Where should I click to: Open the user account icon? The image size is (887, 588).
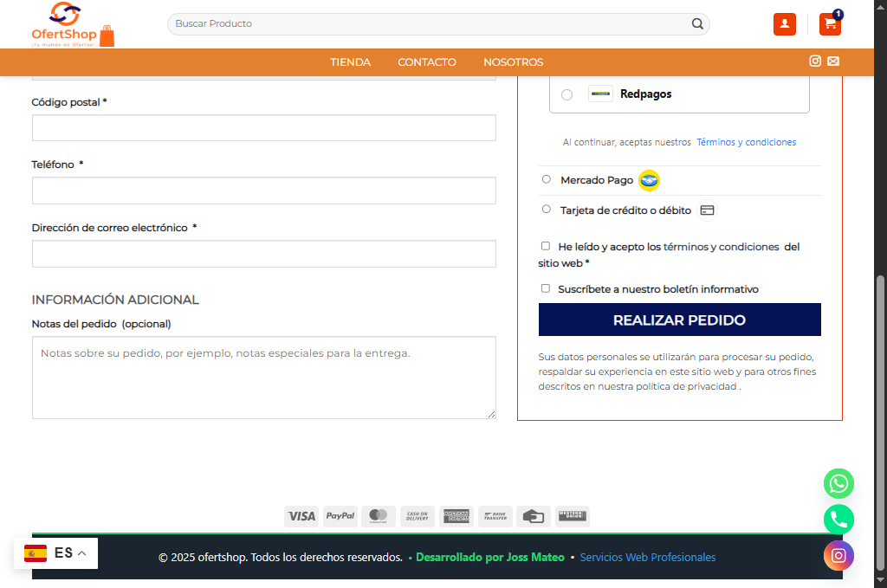784,24
